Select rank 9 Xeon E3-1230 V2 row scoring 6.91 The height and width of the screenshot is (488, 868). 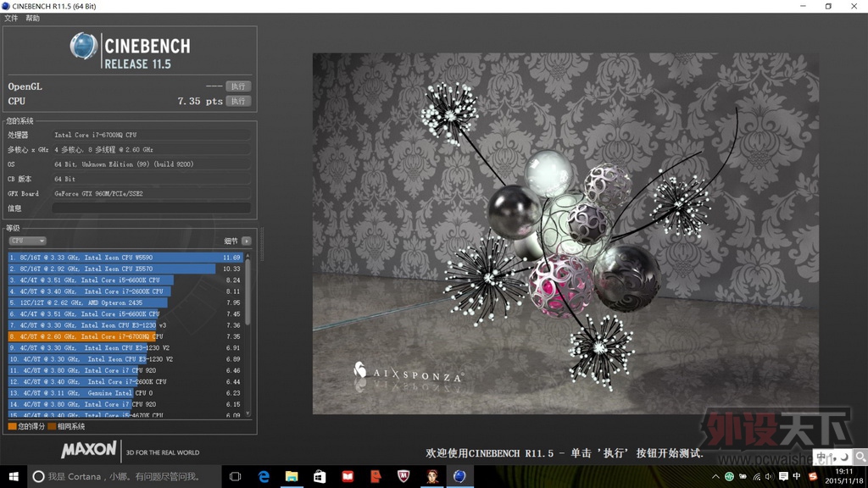(x=125, y=347)
